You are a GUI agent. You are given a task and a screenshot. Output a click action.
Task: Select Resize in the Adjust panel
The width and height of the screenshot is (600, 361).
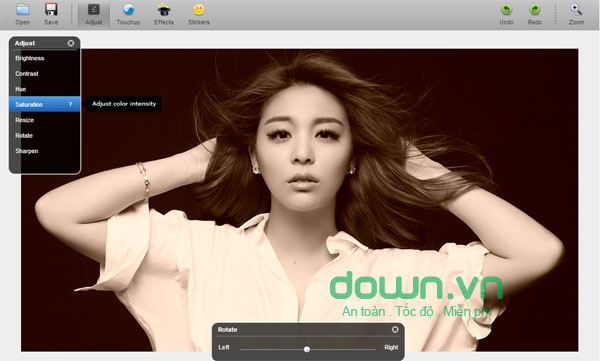pyautogui.click(x=44, y=120)
